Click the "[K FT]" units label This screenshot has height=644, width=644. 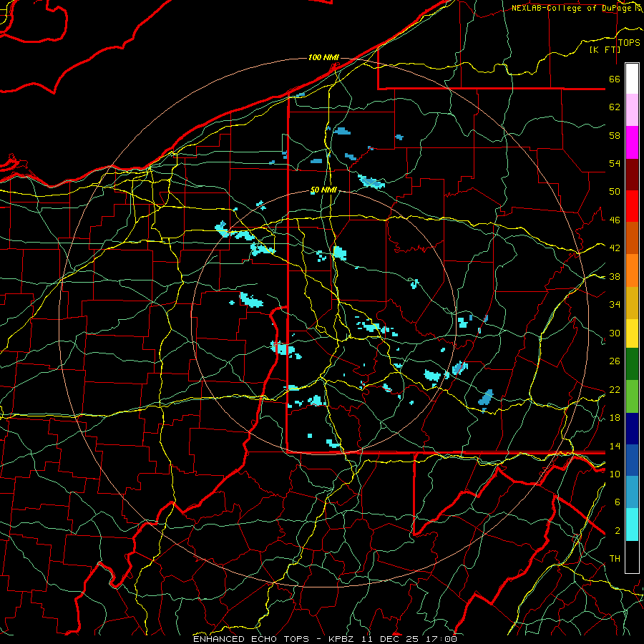(605, 49)
